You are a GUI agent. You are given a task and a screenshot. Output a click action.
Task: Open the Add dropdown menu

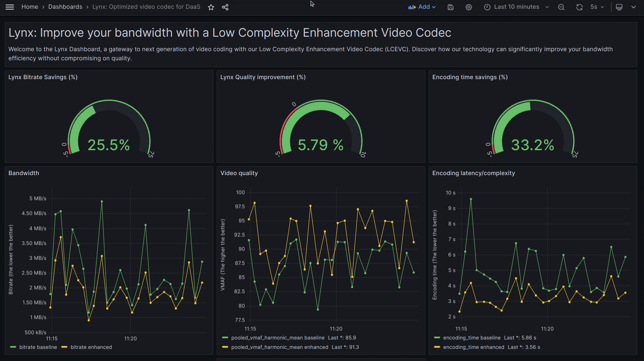tap(422, 7)
